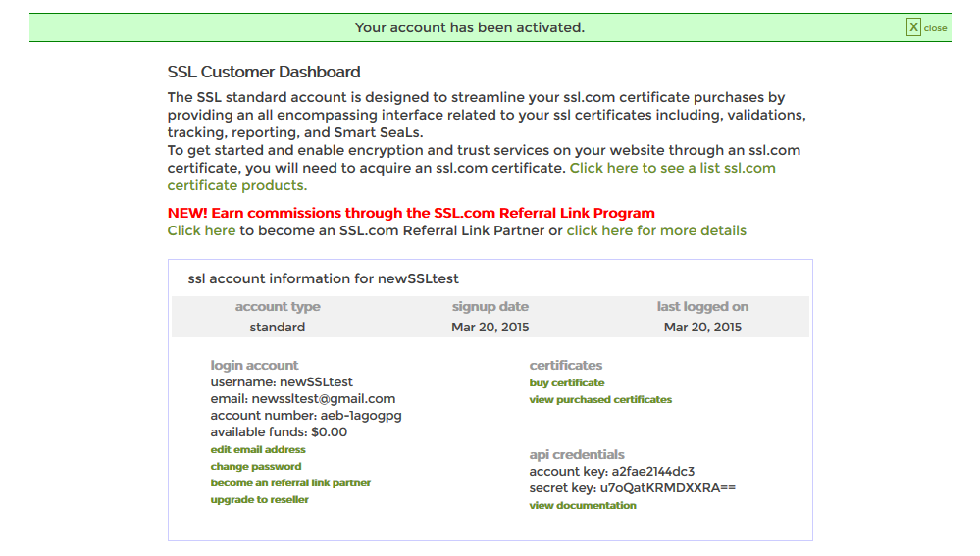Click the account number aeb-1agogpg

pos(361,416)
